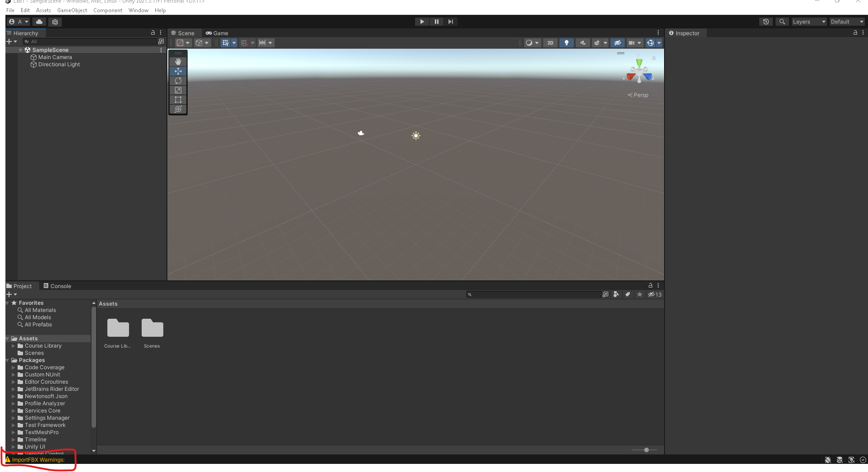Open the GameObject menu
Image resolution: width=868 pixels, height=472 pixels.
[72, 10]
